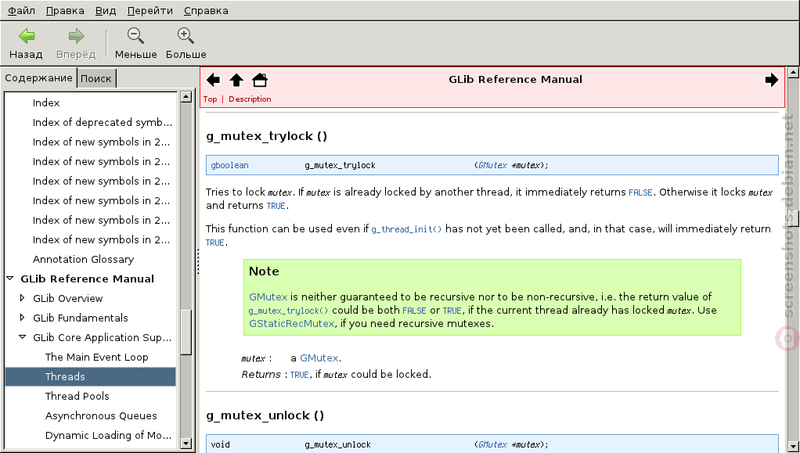Select the Threads tree entry

point(90,376)
